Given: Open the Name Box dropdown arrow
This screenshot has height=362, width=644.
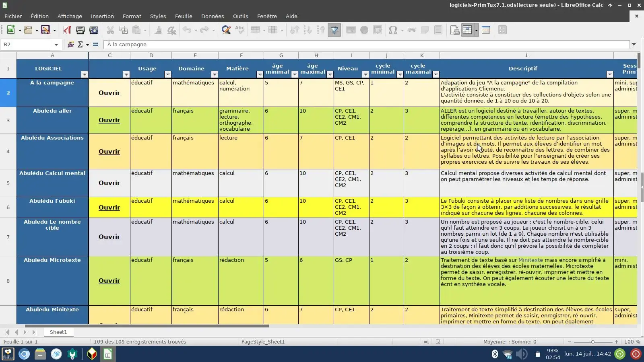Looking at the screenshot, I should click(56, 45).
